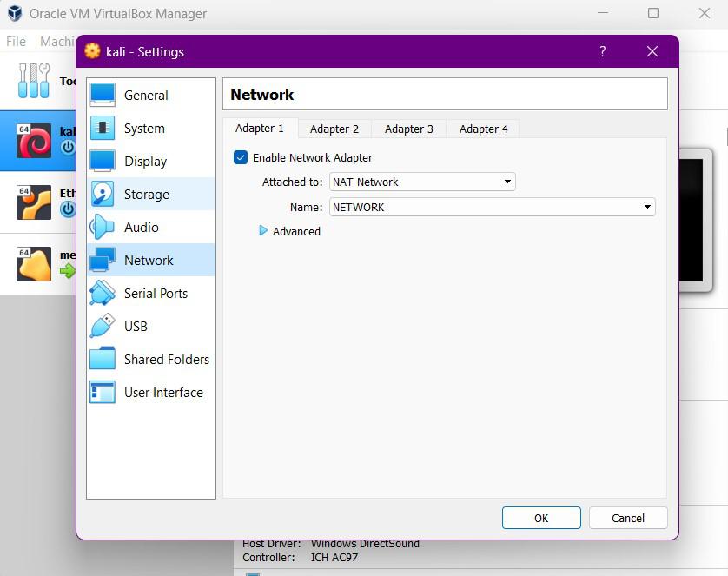Select the kali VM icon in Manager list
This screenshot has width=728, height=576.
click(x=33, y=140)
